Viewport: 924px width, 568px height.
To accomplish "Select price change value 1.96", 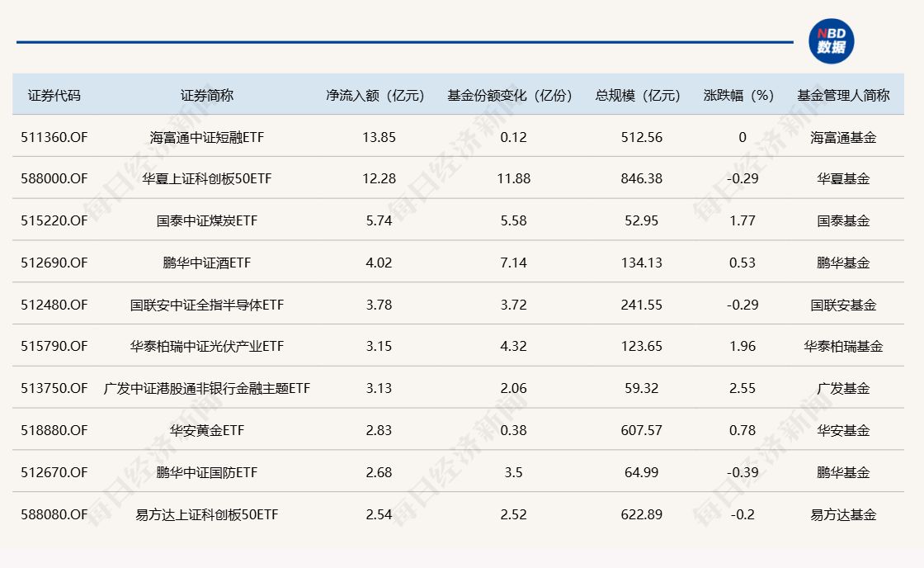I will coord(742,346).
